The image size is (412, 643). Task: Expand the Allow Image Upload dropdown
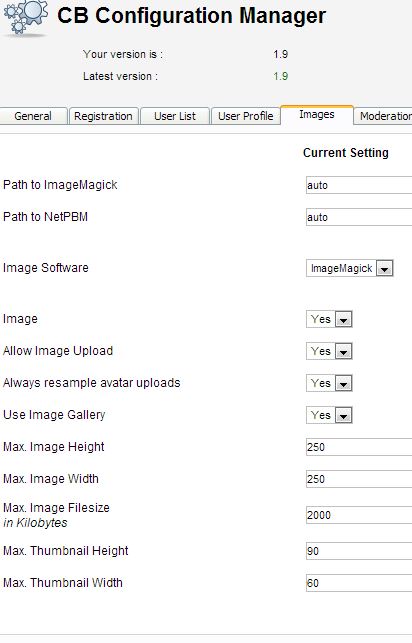(329, 351)
